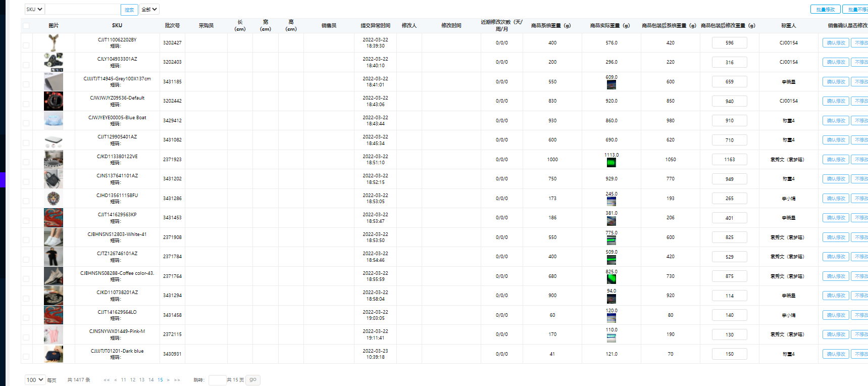Click 确认修改 for row with batch 3202427
Viewport: 868px width, 386px height.
(836, 43)
